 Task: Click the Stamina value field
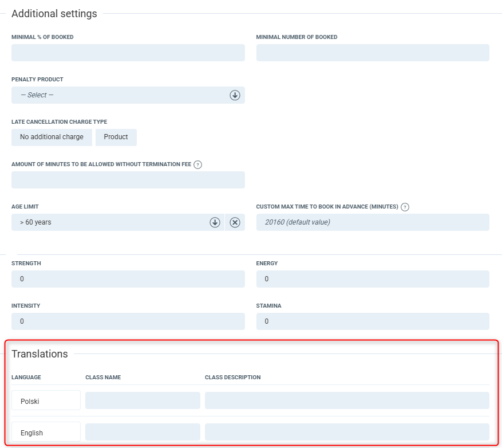tap(372, 321)
